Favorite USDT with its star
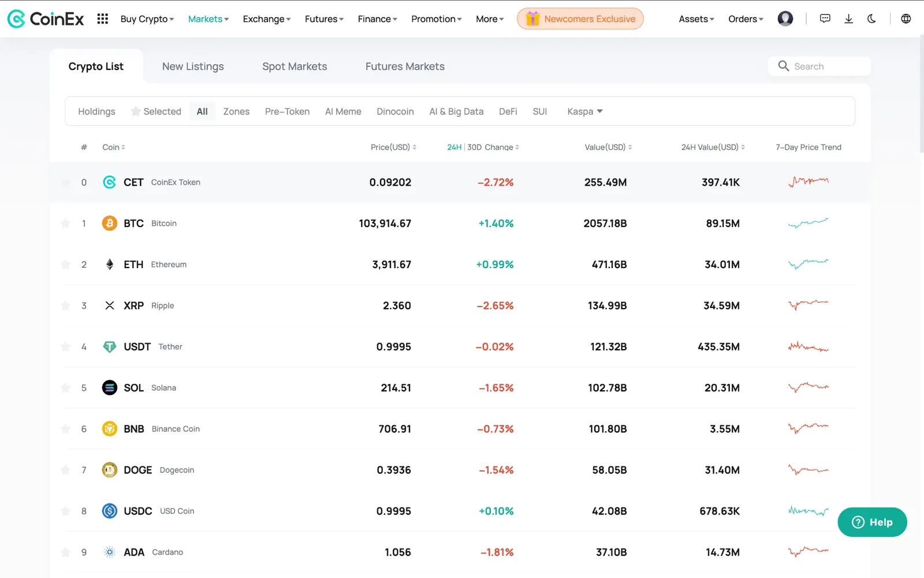 (x=65, y=347)
